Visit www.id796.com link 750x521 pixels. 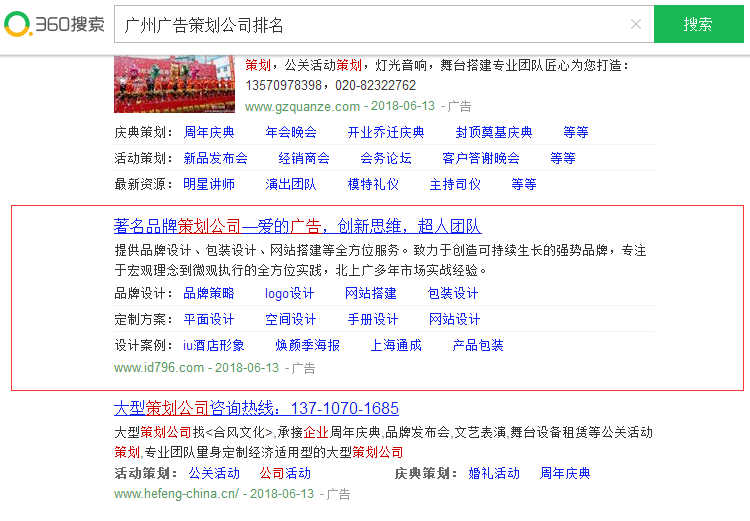coord(159,367)
